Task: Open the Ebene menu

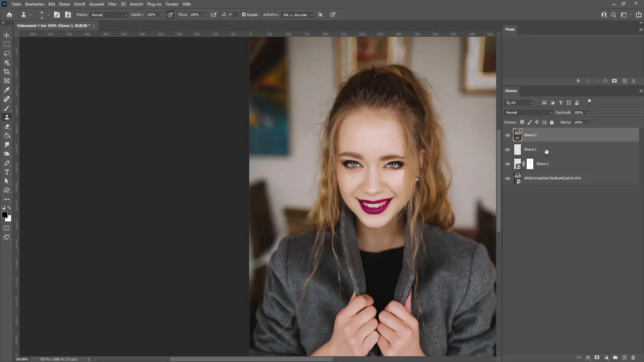Action: (63, 4)
